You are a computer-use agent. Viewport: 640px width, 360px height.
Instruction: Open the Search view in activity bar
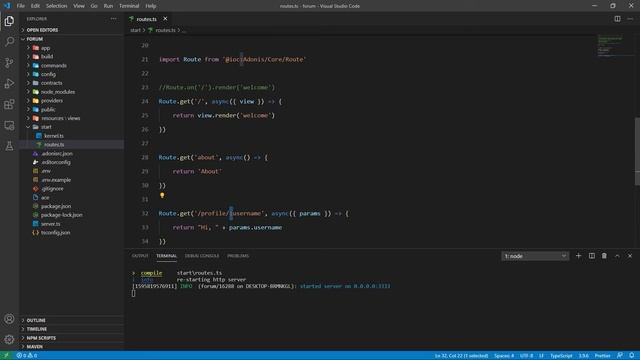[9, 41]
